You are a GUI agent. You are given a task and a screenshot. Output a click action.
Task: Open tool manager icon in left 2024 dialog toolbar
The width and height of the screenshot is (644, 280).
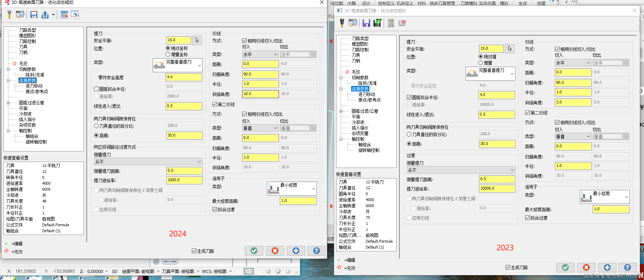(x=9, y=14)
